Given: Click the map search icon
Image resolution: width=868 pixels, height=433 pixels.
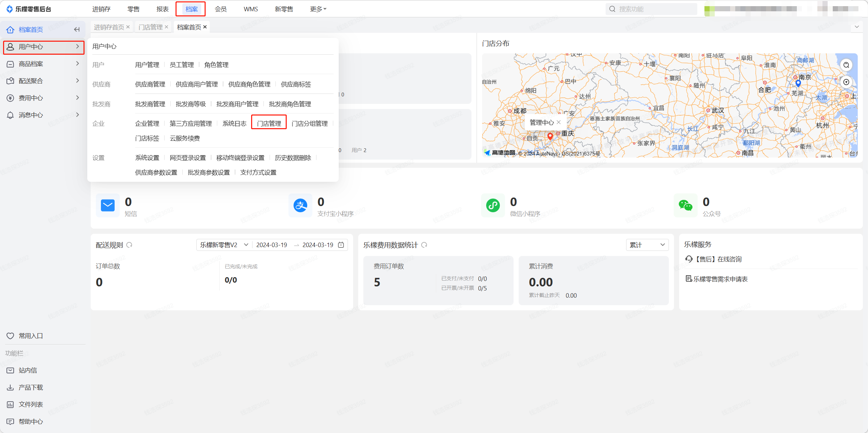Looking at the screenshot, I should pos(846,65).
